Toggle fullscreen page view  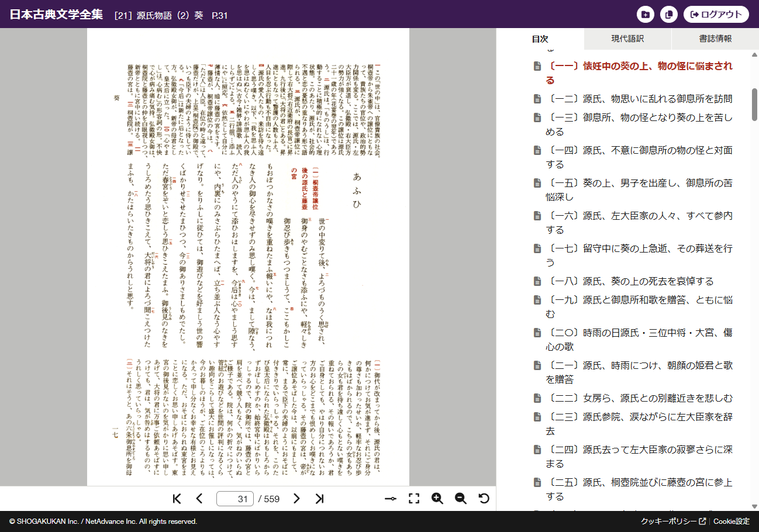(x=415, y=499)
